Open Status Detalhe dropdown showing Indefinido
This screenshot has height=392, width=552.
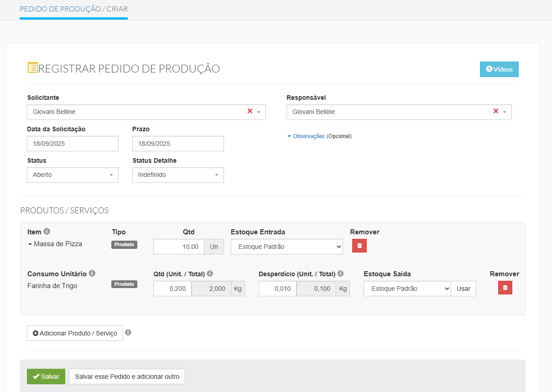click(x=178, y=175)
